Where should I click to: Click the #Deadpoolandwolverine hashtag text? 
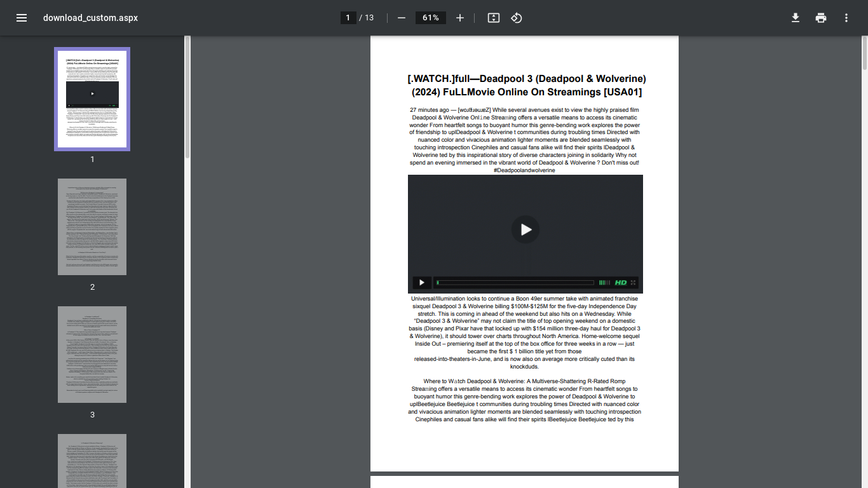click(524, 170)
